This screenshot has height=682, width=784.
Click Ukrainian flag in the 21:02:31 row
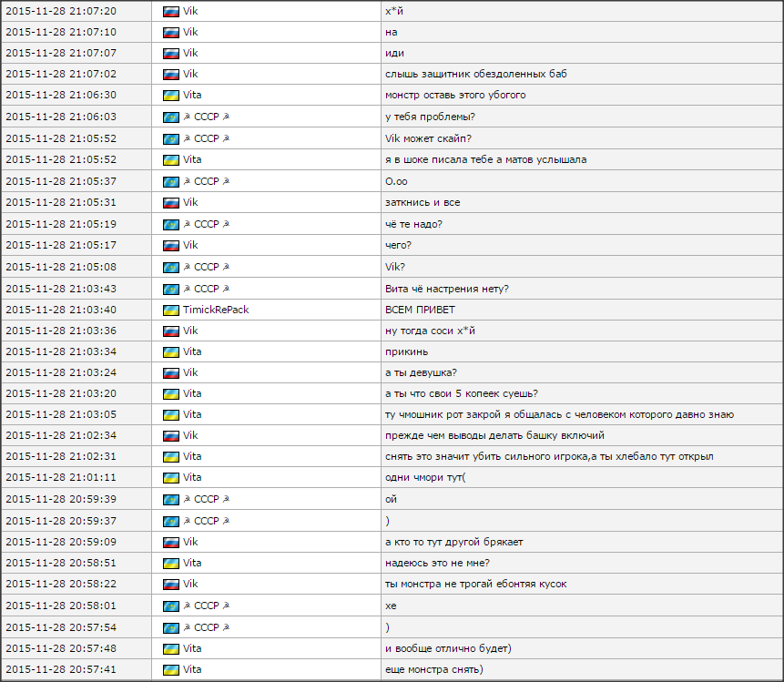pos(170,456)
